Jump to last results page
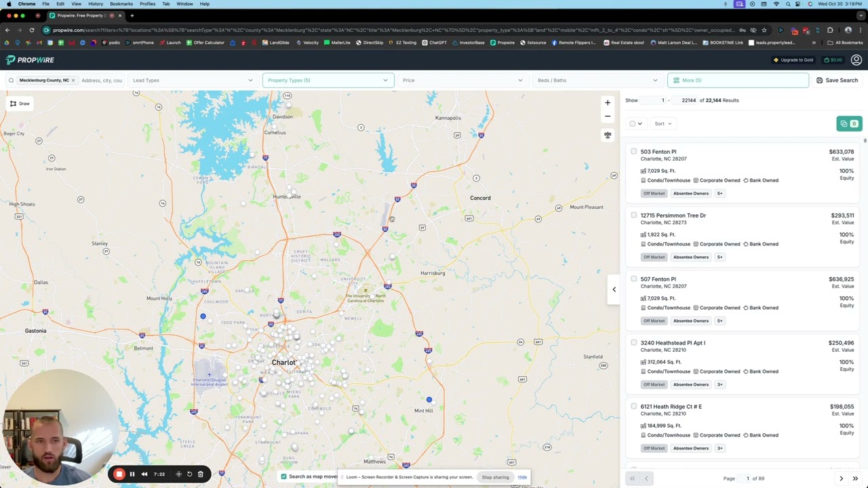 (855, 479)
